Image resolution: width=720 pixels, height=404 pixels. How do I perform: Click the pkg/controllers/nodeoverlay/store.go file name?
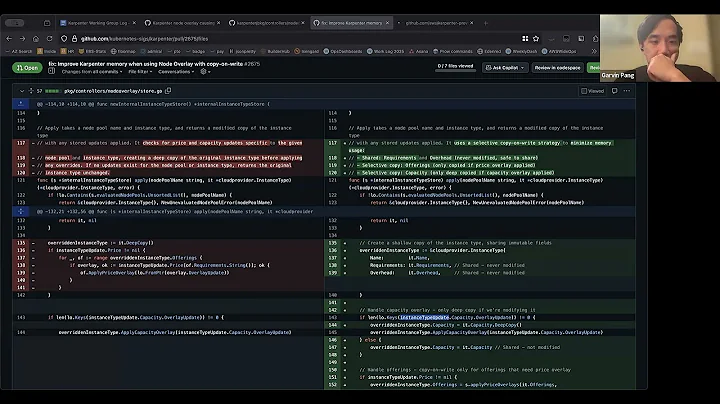(x=113, y=91)
